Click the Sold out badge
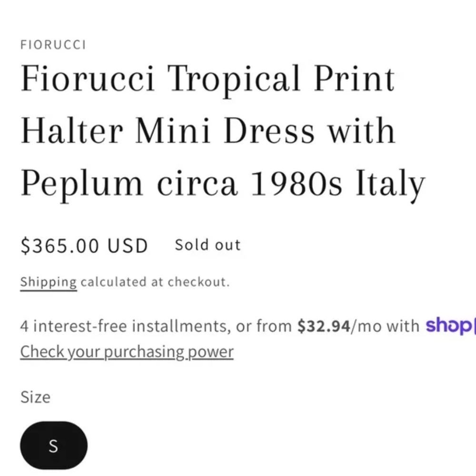This screenshot has width=476, height=476. tap(208, 245)
